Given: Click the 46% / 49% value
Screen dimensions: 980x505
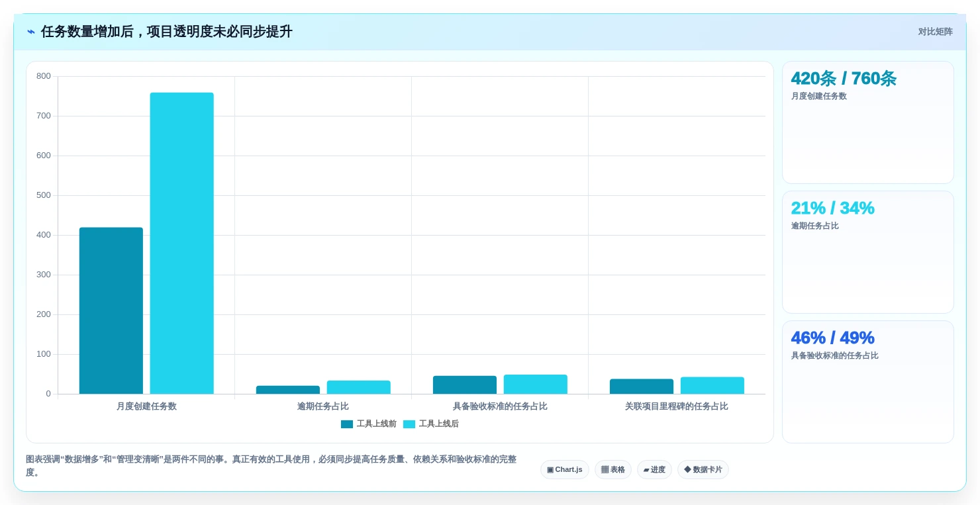Looking at the screenshot, I should coord(832,338).
